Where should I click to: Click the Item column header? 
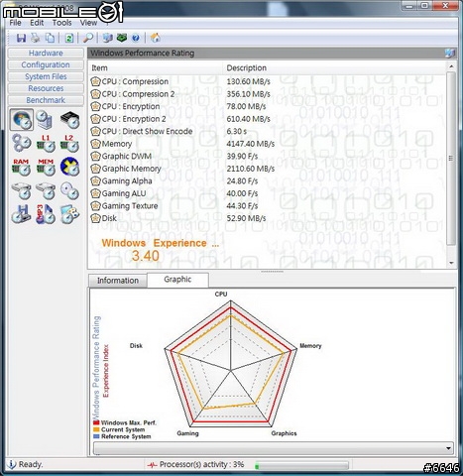[156, 68]
